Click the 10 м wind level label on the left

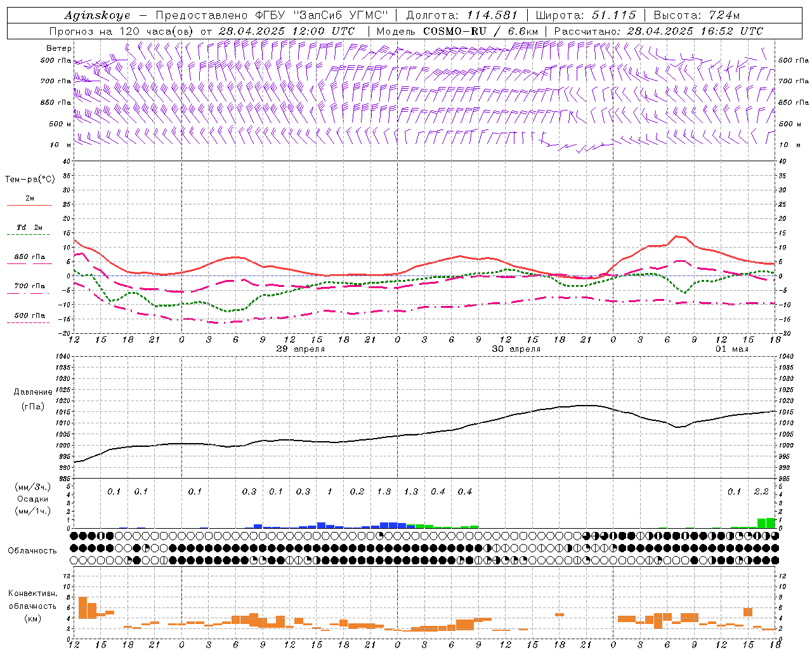tap(61, 145)
